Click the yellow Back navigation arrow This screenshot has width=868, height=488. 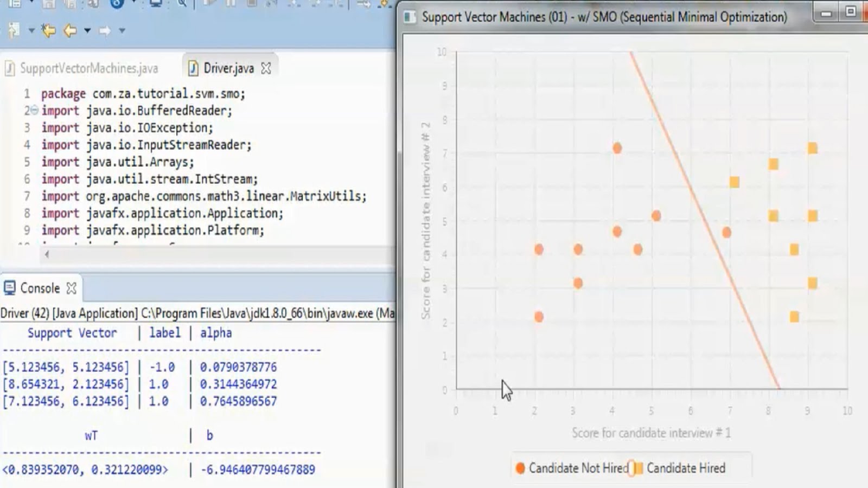[69, 30]
